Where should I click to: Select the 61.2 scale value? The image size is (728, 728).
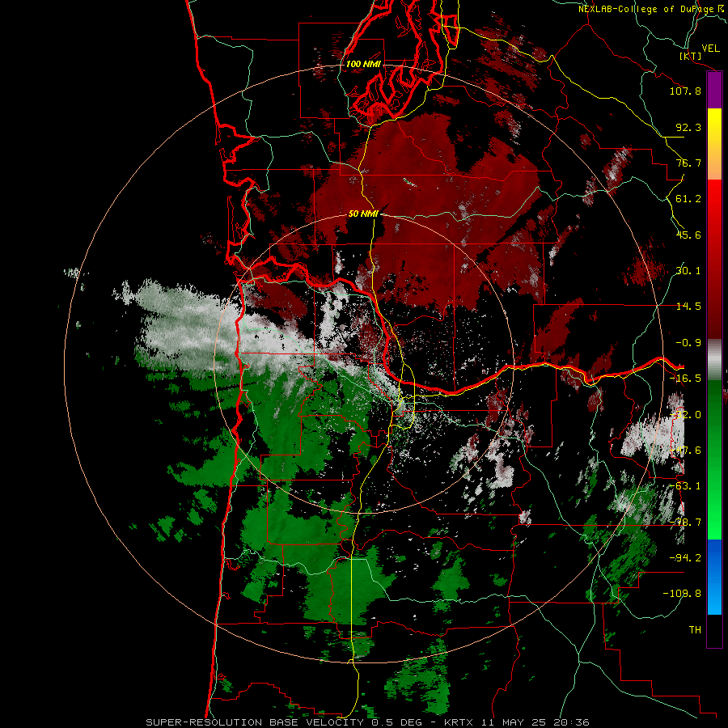[x=688, y=199]
